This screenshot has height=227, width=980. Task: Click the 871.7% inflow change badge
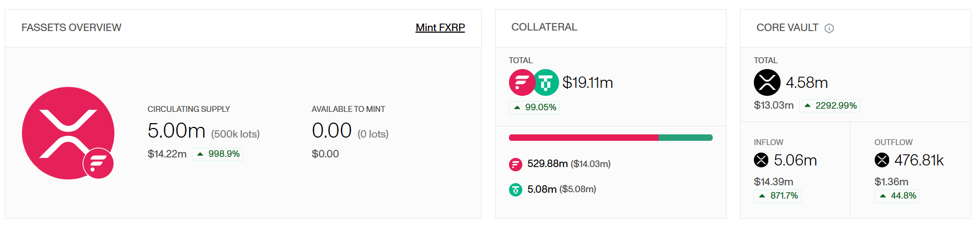778,196
